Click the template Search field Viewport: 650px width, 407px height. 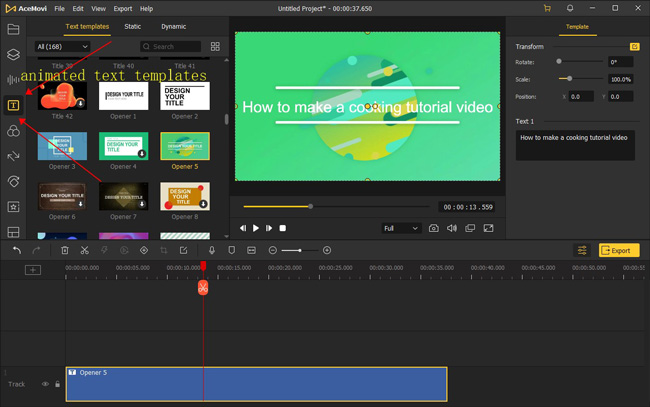pos(170,46)
